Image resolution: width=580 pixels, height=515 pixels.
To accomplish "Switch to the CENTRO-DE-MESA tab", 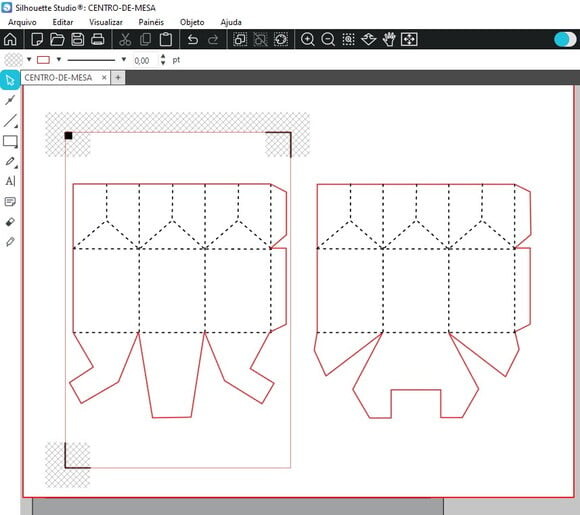I will 58,78.
